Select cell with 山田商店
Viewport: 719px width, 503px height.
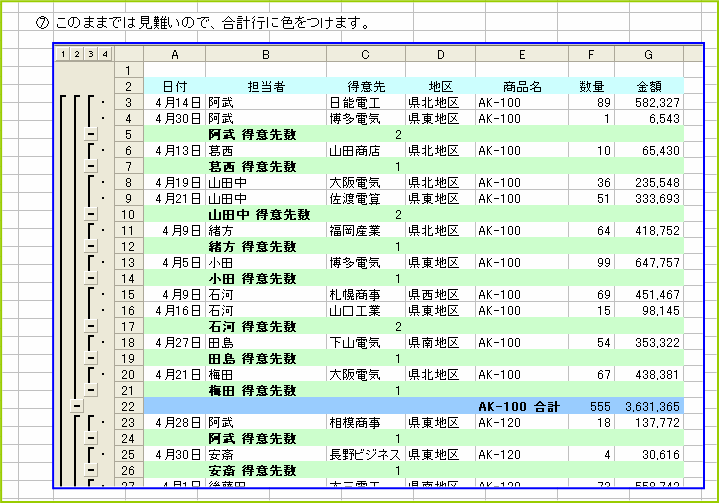365,150
